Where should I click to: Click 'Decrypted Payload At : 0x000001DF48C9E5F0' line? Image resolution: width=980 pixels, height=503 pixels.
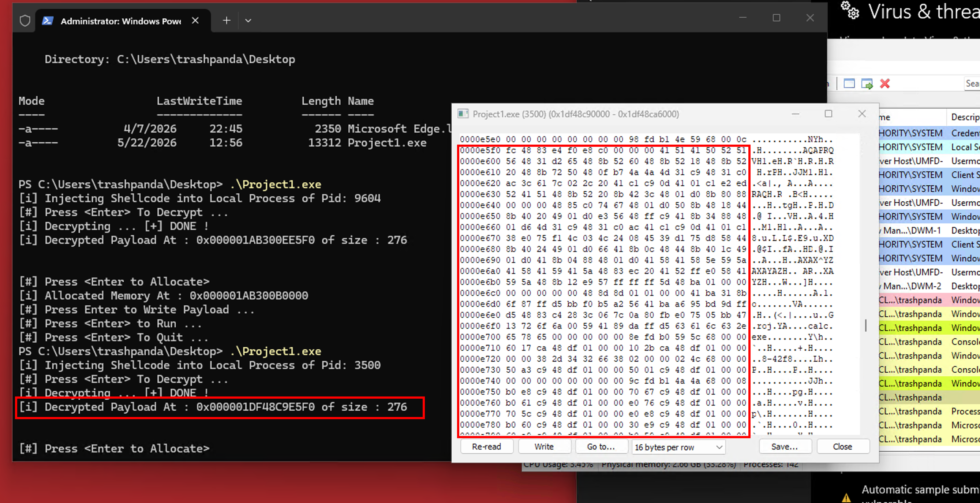[x=213, y=407]
